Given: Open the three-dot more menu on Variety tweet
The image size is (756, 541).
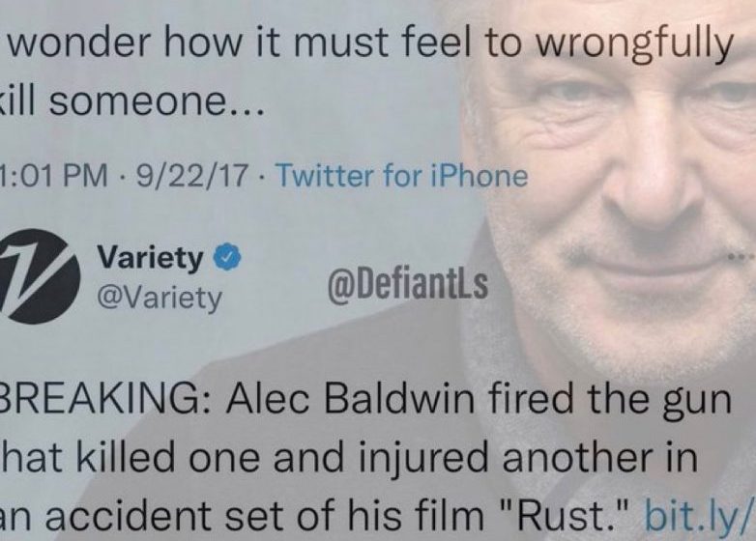Looking at the screenshot, I should click(742, 258).
